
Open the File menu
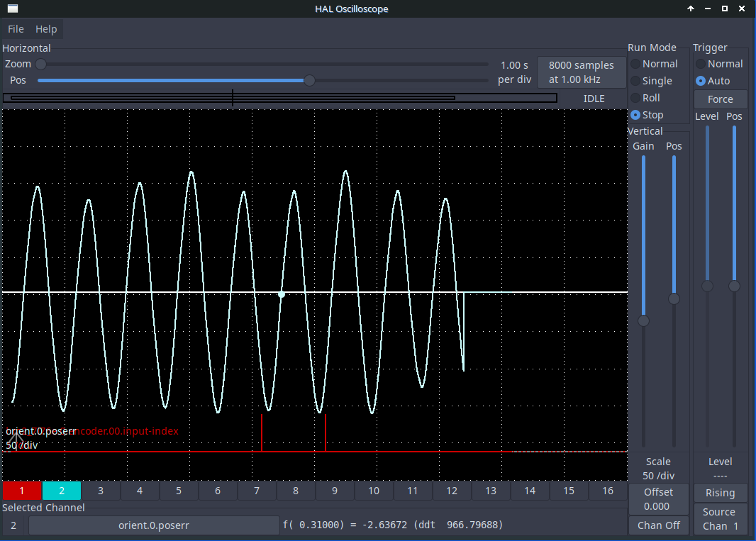pos(16,29)
